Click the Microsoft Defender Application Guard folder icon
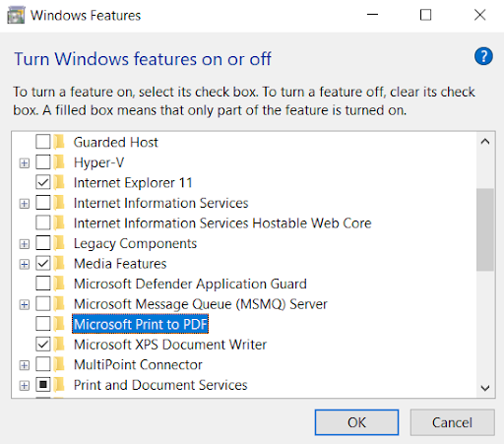The image size is (504, 444). (x=59, y=284)
